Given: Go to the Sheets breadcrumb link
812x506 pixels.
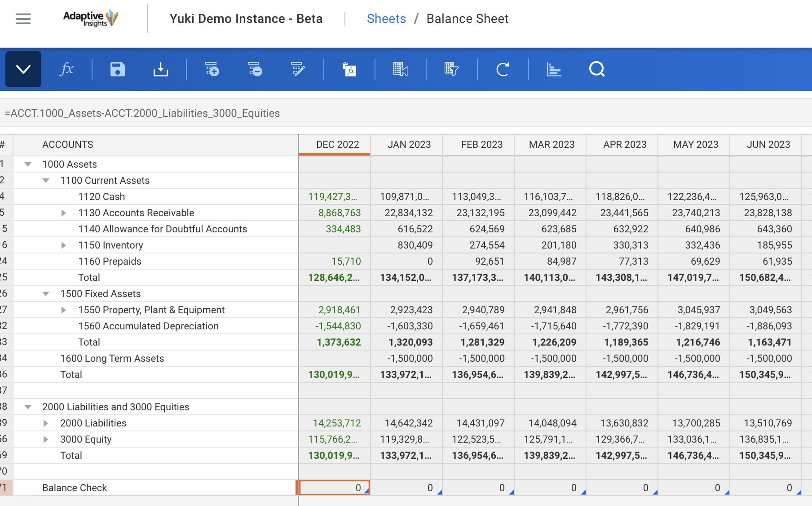Looking at the screenshot, I should (x=386, y=19).
